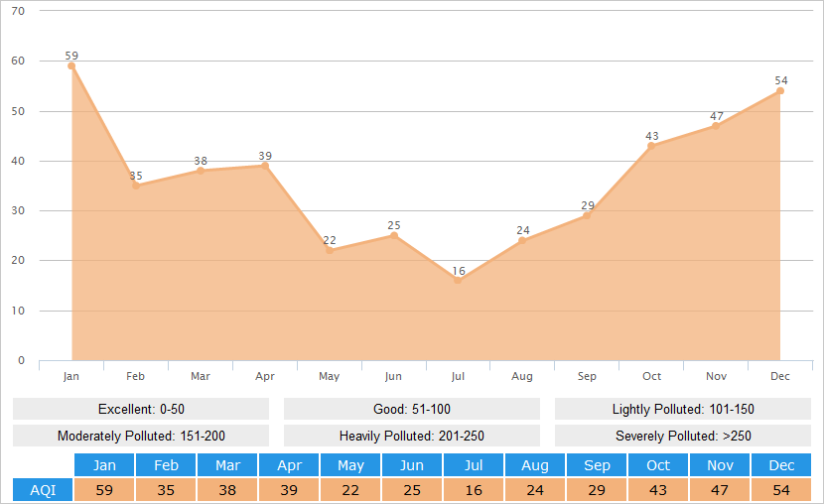Screen dimensions: 824x504
Task: Select the Jul table column header
Action: [x=474, y=465]
